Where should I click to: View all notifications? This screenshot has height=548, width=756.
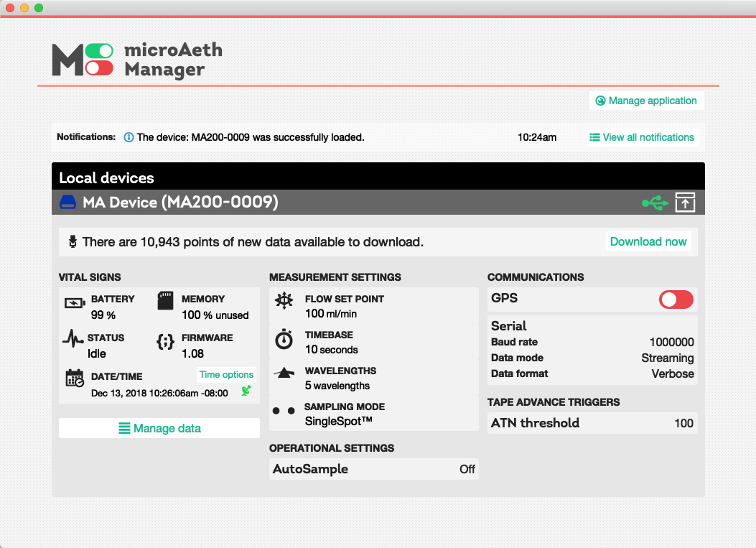click(642, 136)
